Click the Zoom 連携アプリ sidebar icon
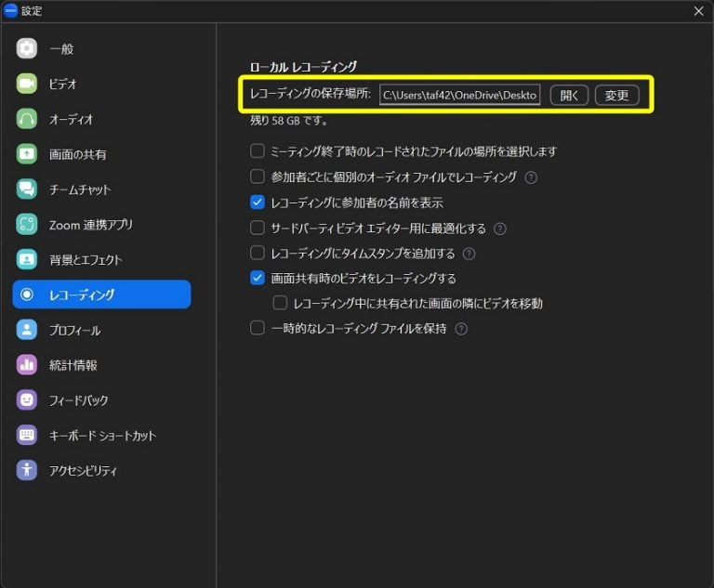Image resolution: width=714 pixels, height=588 pixels. pos(27,225)
